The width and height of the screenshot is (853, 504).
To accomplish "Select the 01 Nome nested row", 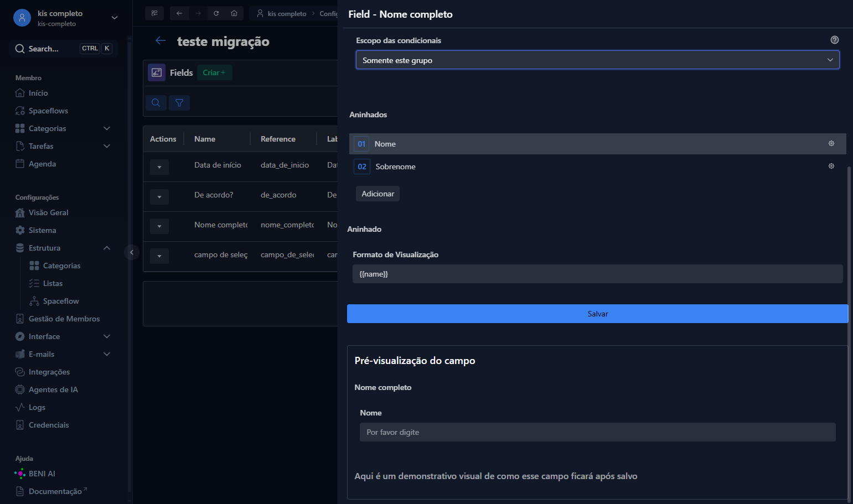I will [x=597, y=144].
